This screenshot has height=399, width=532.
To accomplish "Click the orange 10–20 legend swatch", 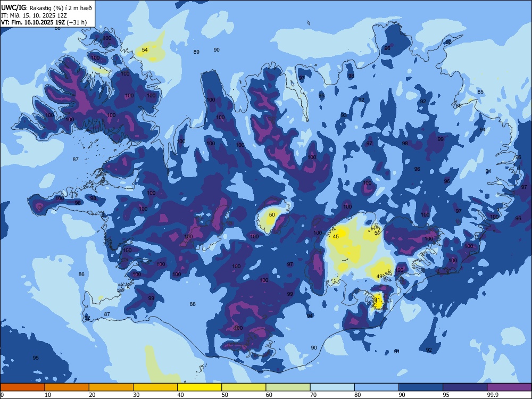I will click(x=67, y=387).
